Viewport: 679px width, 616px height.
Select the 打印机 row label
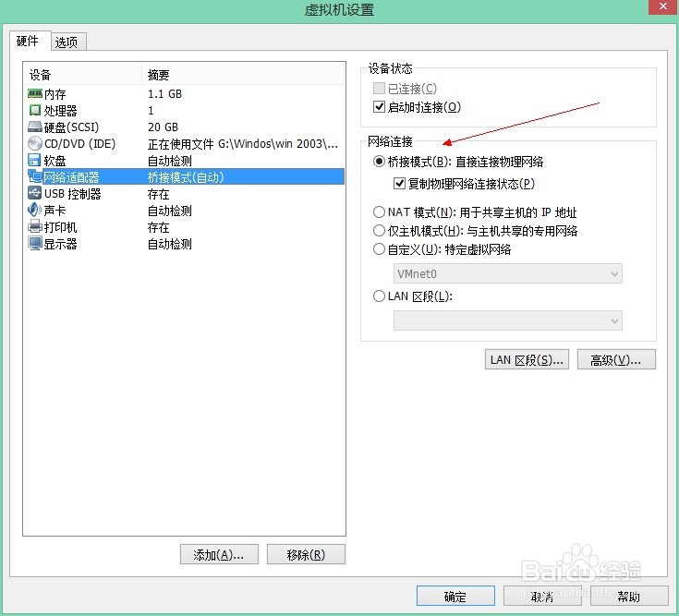pos(60,227)
